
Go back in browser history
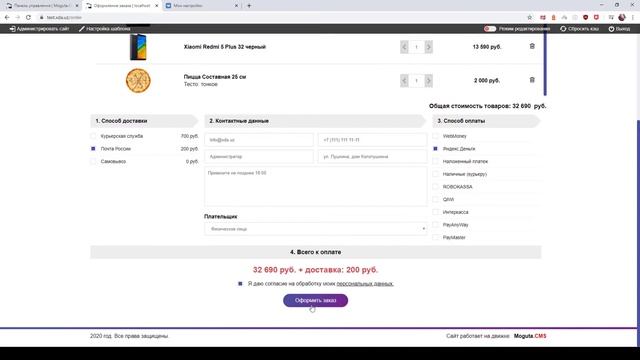(x=7, y=18)
